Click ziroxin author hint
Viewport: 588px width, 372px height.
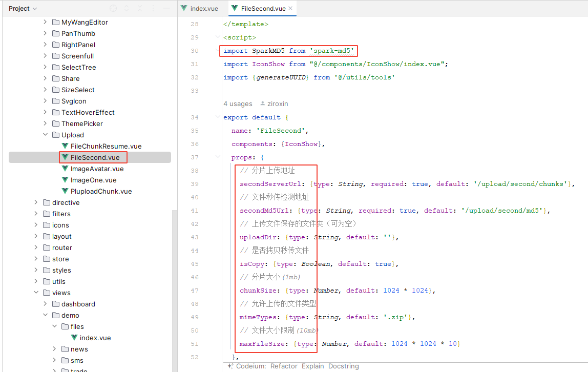tap(278, 104)
